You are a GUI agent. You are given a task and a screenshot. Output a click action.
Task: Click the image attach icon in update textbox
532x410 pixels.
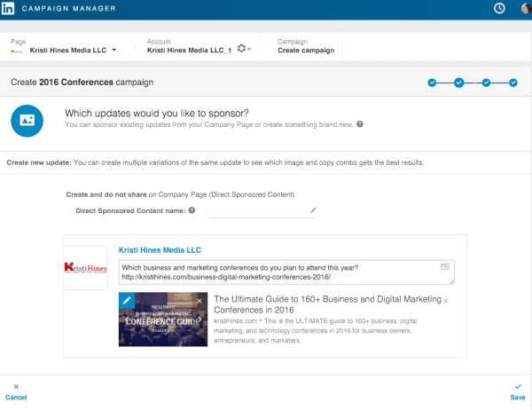point(444,266)
